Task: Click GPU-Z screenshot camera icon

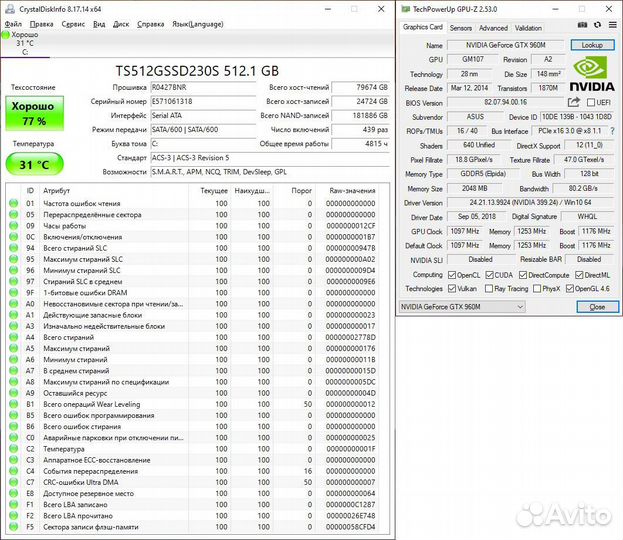Action: pos(582,25)
